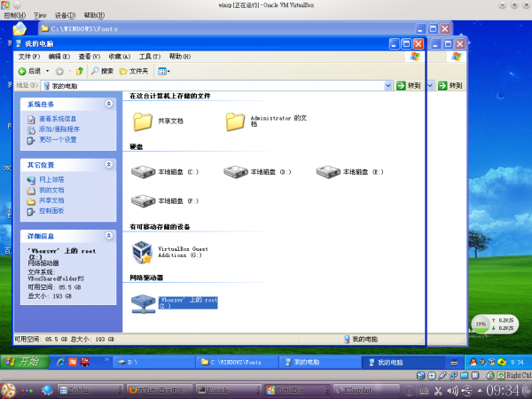Click the 19% network speed widget
This screenshot has width=532, height=399.
(495, 324)
